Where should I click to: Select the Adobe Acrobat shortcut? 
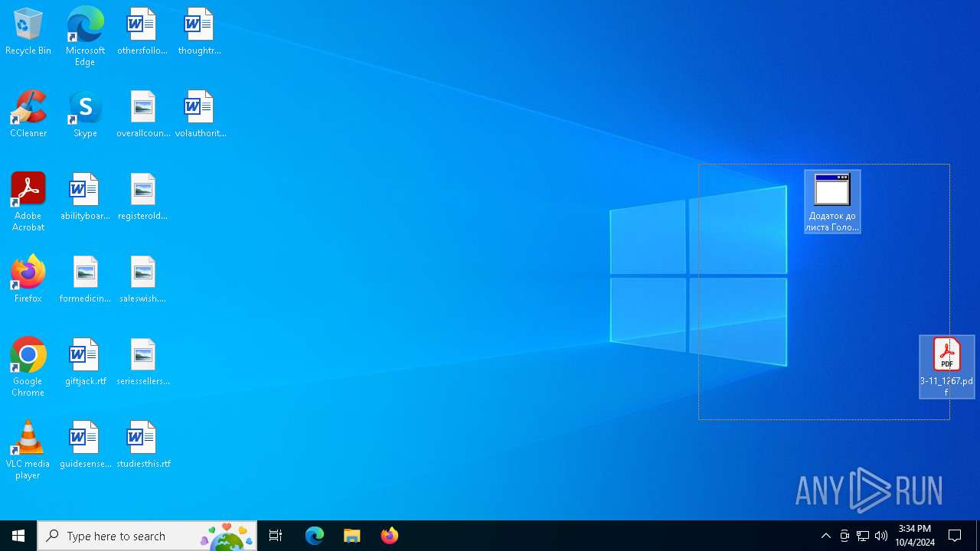tap(28, 201)
